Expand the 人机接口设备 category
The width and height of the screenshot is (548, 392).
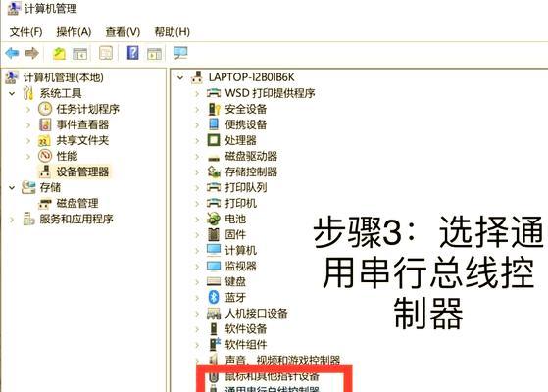pos(197,314)
